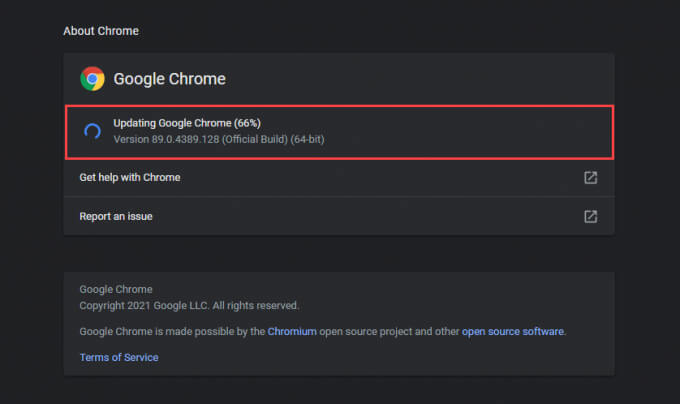Click "Google Chrome is made possible by" sentence
The width and height of the screenshot is (680, 404).
pos(158,331)
